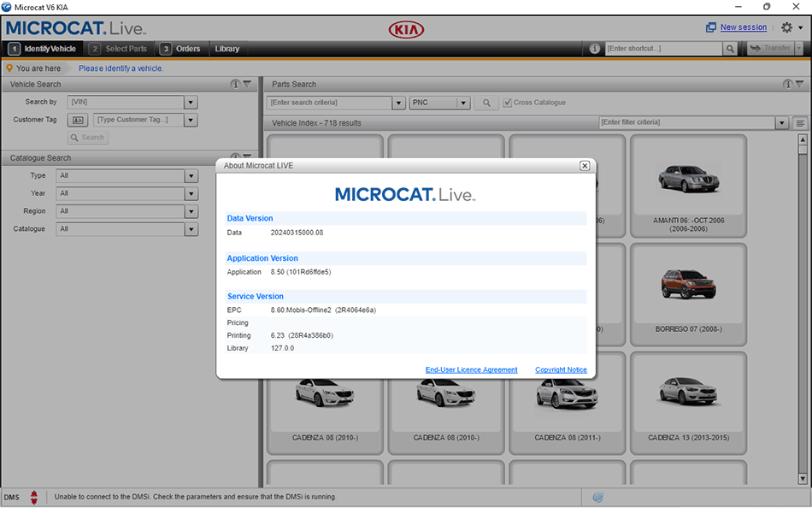The image size is (812, 508).
Task: Click the Printing version 6.23 value
Action: pos(302,335)
